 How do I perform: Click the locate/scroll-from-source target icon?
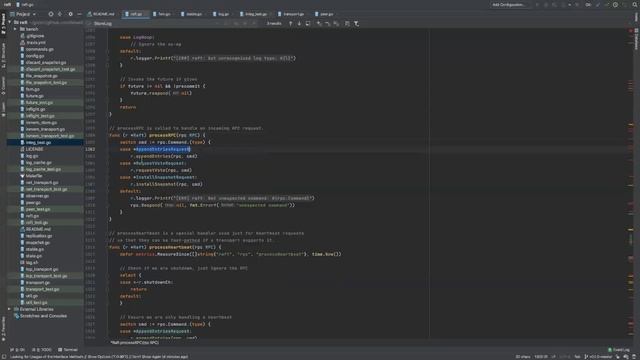[51, 14]
